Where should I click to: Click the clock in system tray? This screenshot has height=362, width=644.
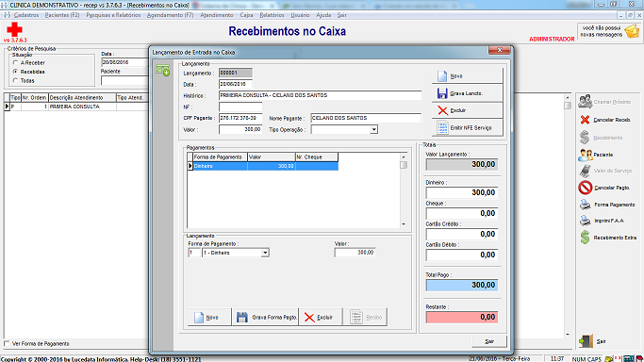[x=557, y=359]
